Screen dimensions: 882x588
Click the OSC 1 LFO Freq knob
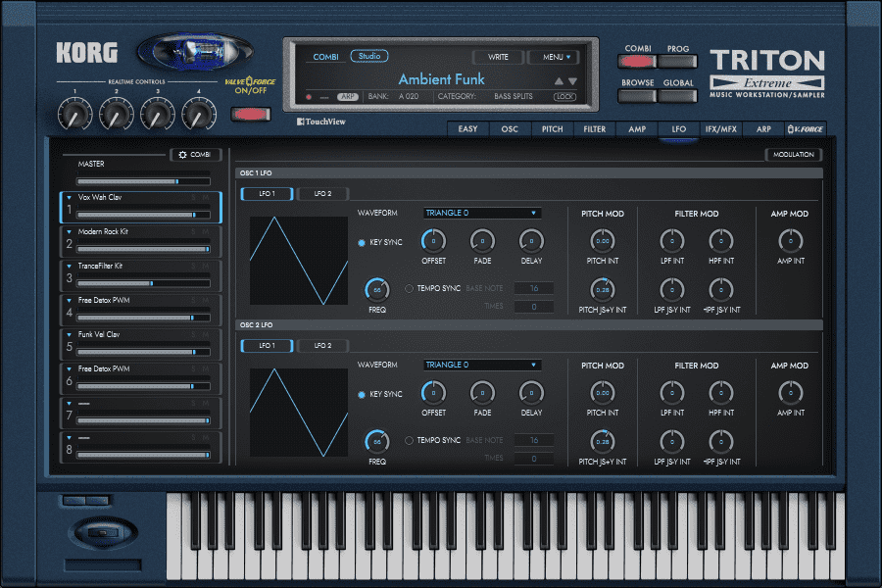pyautogui.click(x=377, y=290)
